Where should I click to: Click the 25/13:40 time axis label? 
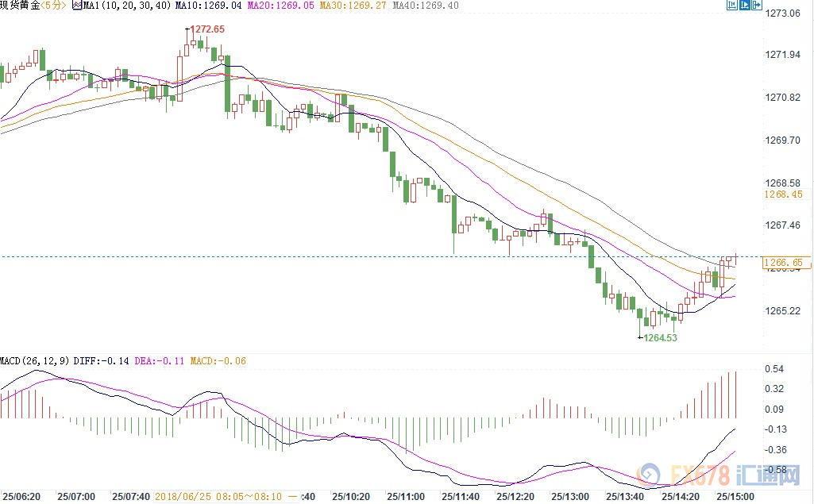pos(625,497)
